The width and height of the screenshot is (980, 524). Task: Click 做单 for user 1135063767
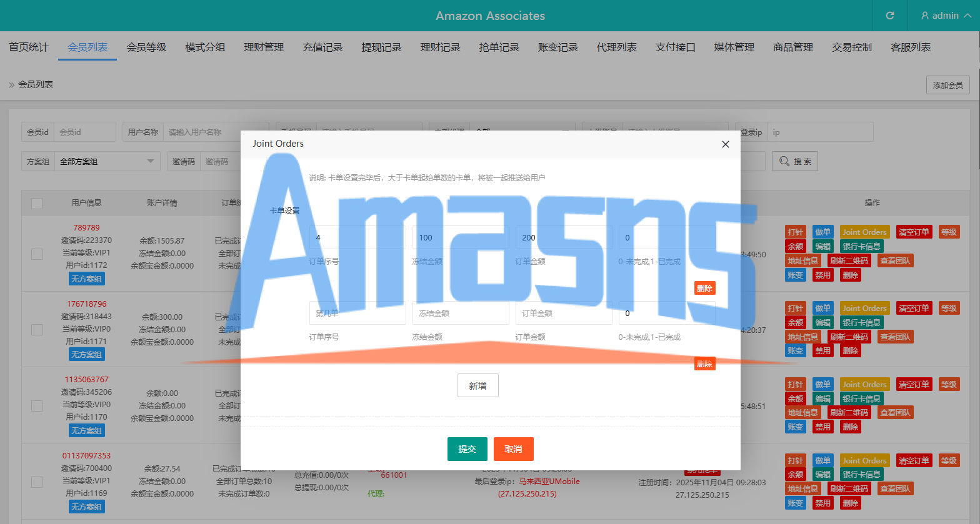[x=822, y=385]
